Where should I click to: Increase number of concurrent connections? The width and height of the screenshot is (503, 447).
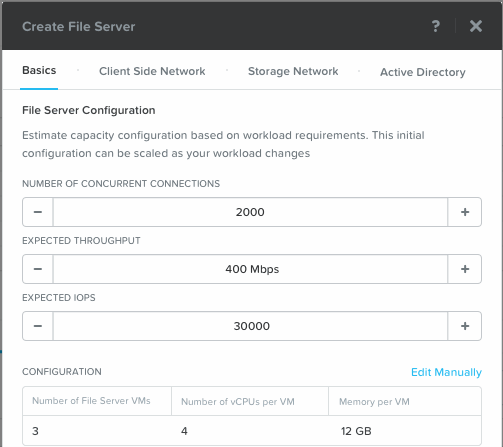point(465,212)
